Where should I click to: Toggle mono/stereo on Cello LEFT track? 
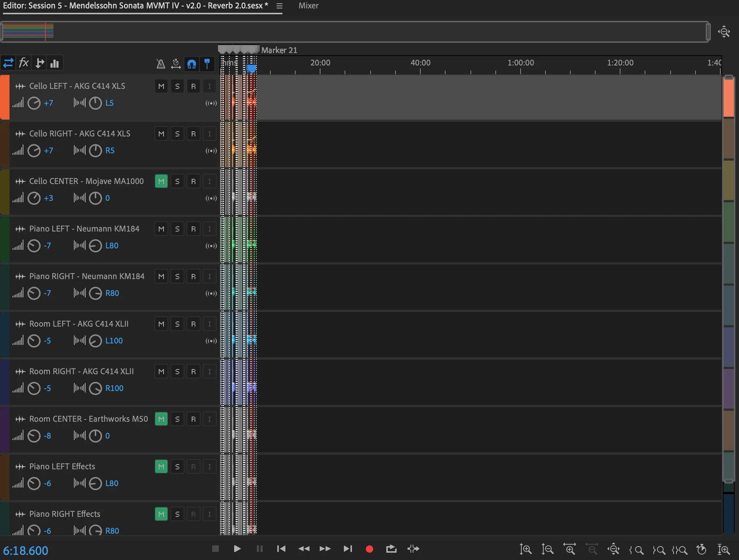(x=211, y=103)
